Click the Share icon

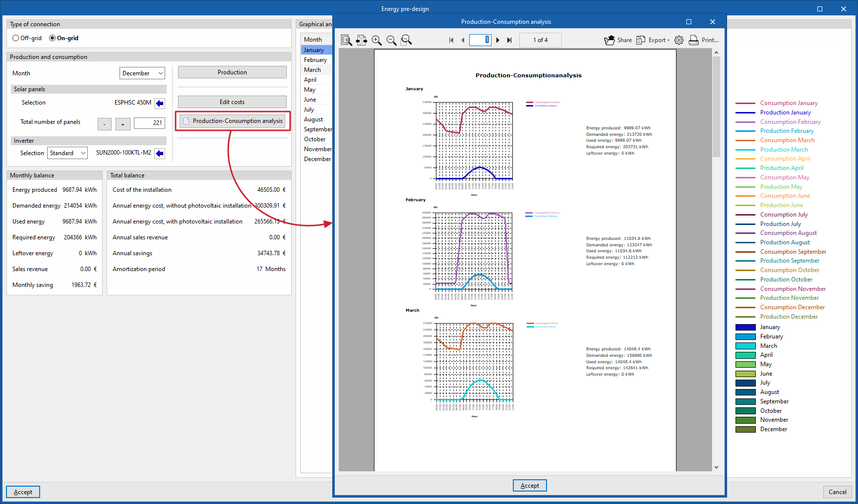click(x=610, y=40)
